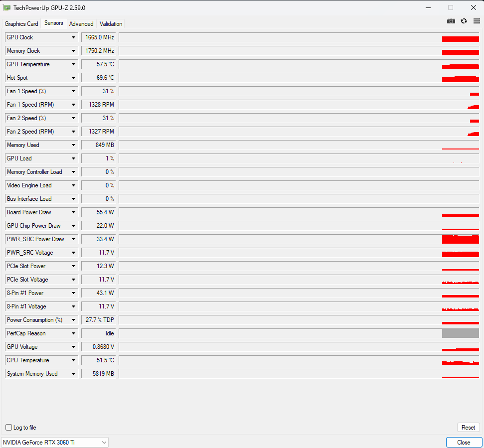Switch to the Graphics Card tab
This screenshot has width=484, height=448.
(x=21, y=24)
